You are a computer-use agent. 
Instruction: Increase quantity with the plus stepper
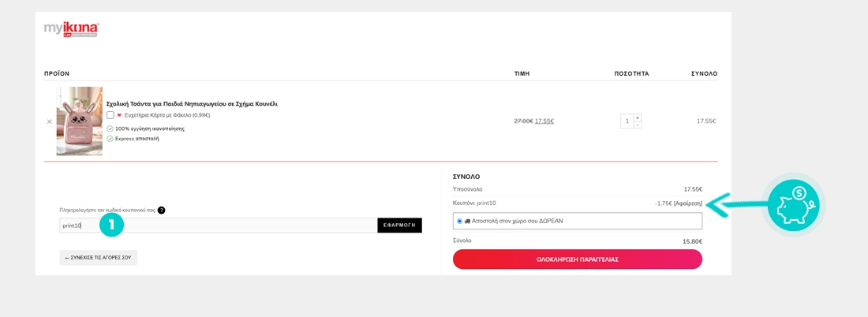pyautogui.click(x=638, y=117)
